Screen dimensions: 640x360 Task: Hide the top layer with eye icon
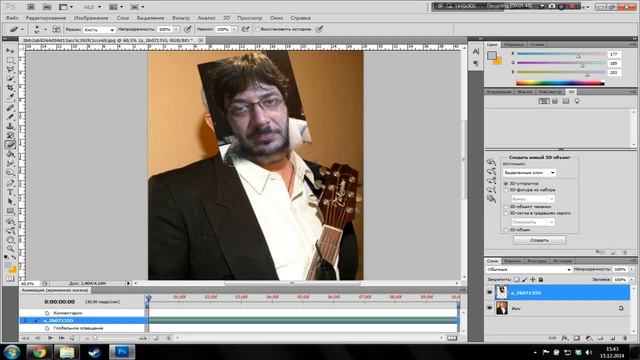coord(489,292)
